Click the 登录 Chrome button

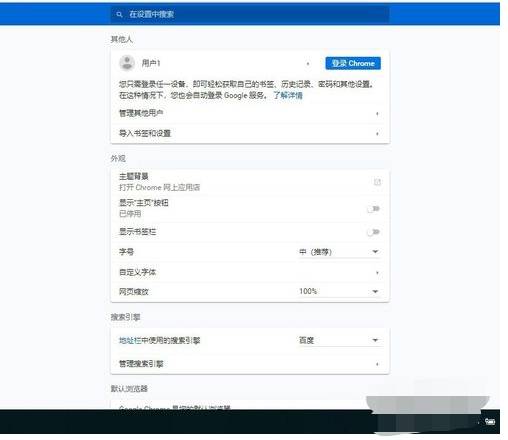click(353, 63)
